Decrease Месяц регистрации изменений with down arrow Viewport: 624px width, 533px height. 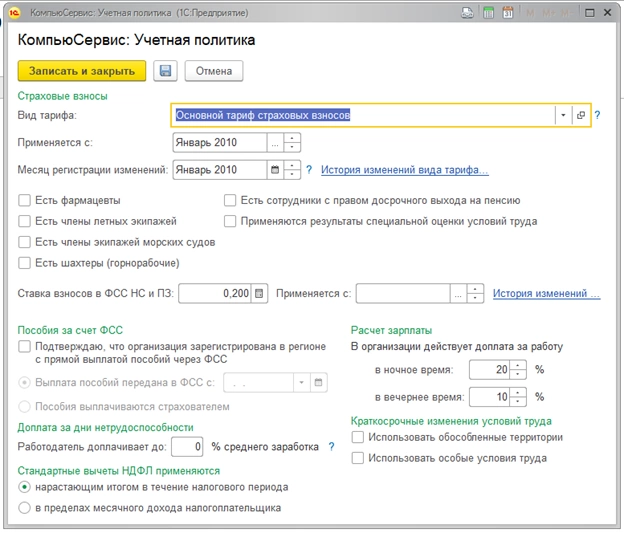click(x=292, y=174)
